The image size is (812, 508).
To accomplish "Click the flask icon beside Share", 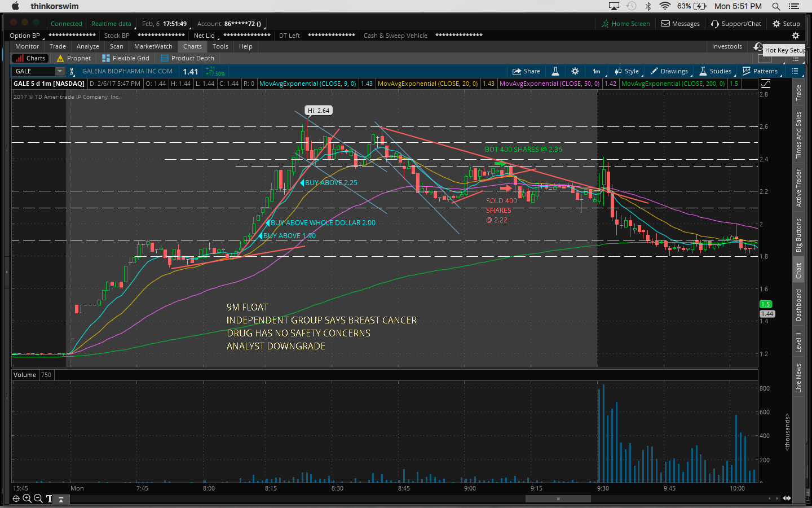I will point(555,71).
